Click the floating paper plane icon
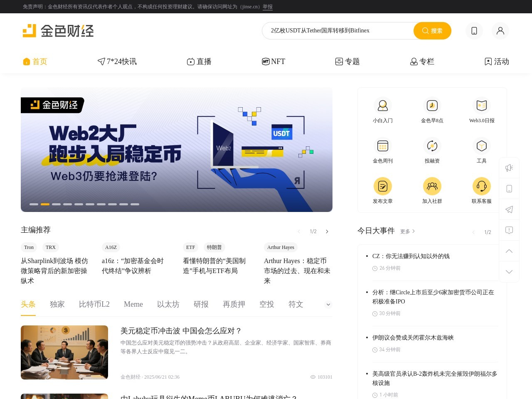Screen dimensions: 532x399 point(509,209)
